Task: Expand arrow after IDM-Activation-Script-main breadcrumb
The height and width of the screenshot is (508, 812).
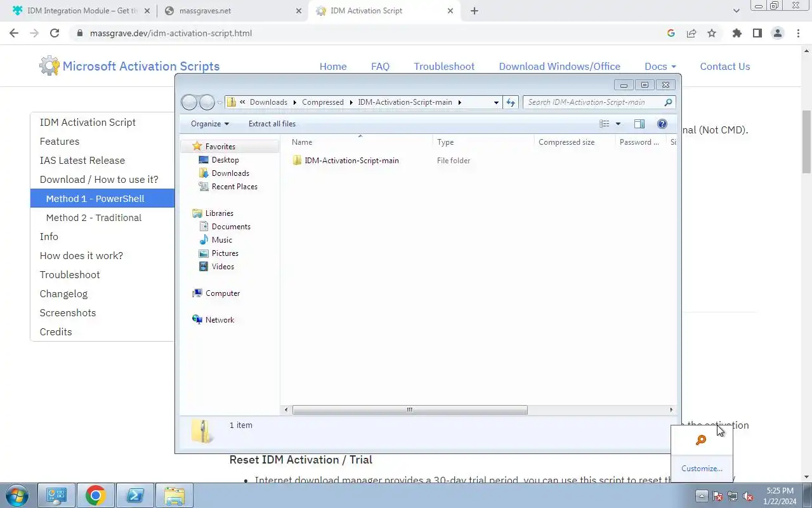Action: (x=460, y=102)
